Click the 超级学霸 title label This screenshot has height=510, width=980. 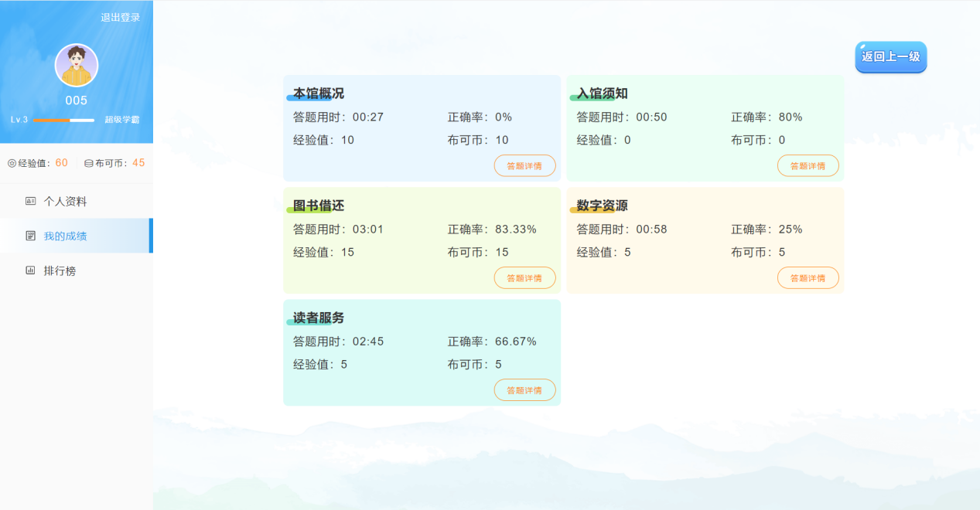[122, 120]
